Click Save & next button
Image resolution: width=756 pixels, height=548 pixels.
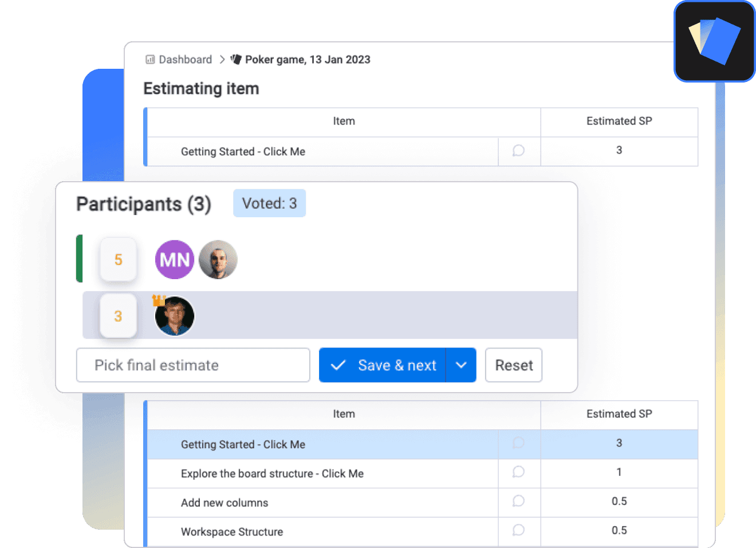(x=383, y=365)
